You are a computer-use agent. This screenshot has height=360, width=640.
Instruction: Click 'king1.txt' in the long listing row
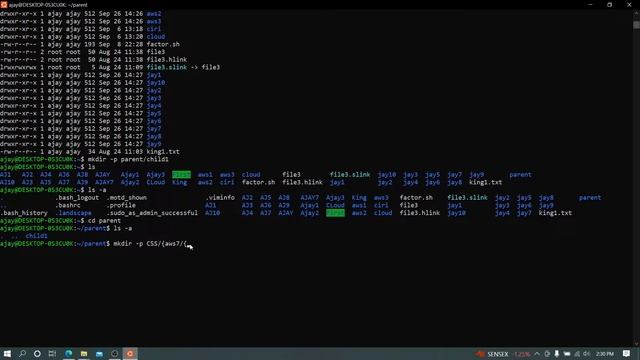[x=163, y=152]
